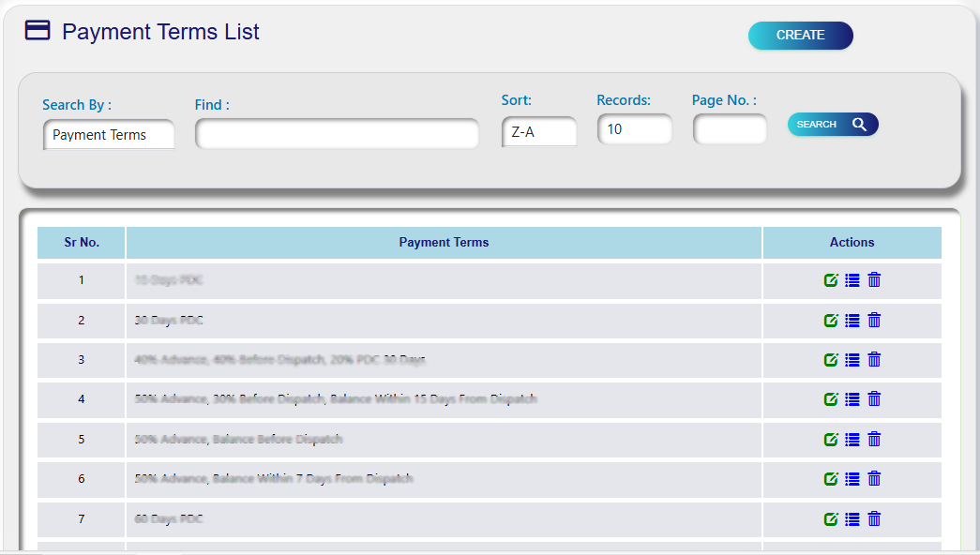
Task: Edit the payment term in row 2
Action: [831, 321]
